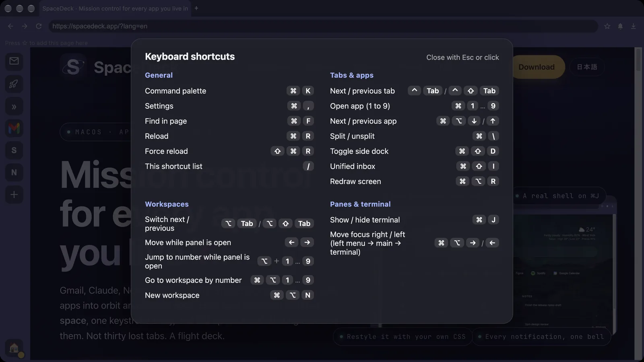Switch language to 日本語

pyautogui.click(x=587, y=67)
